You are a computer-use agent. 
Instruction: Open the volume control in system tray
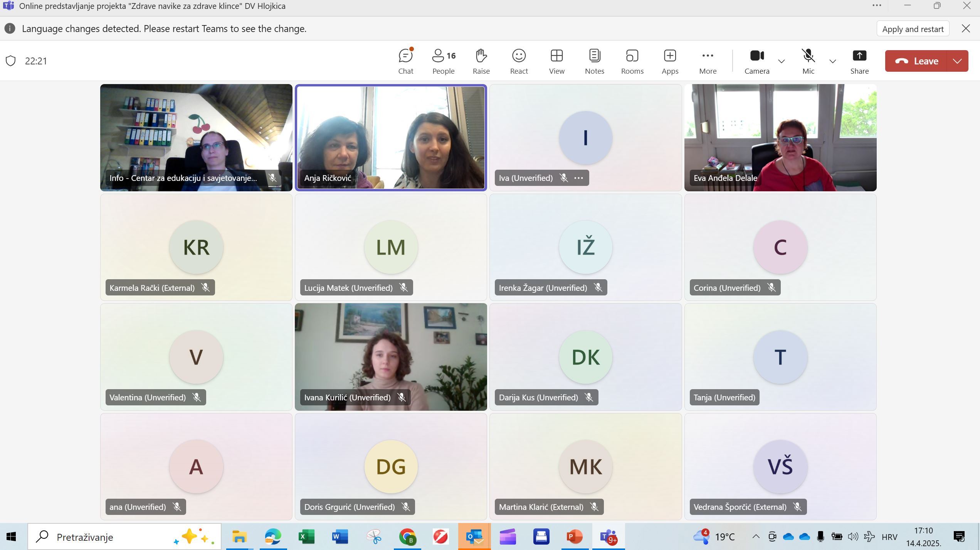(x=853, y=537)
